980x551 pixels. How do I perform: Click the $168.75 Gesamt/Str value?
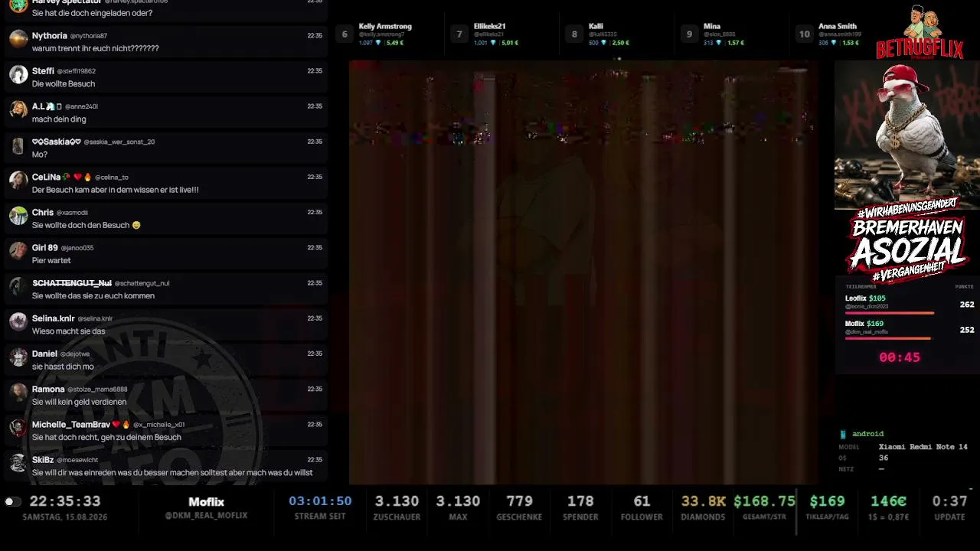[x=764, y=501]
